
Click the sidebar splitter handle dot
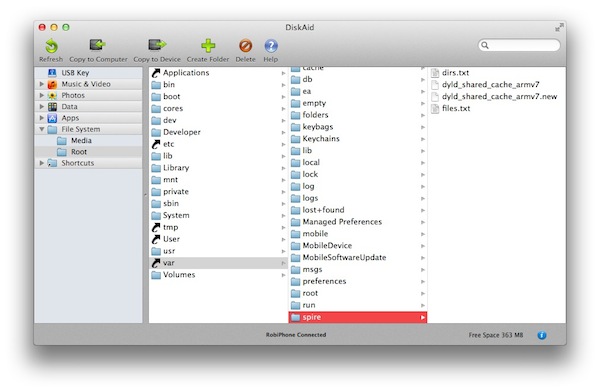point(145,195)
